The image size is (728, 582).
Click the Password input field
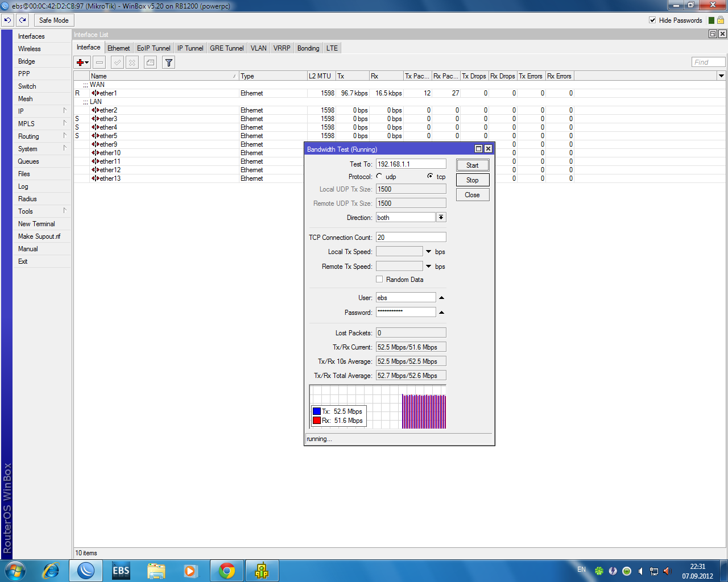pyautogui.click(x=406, y=312)
